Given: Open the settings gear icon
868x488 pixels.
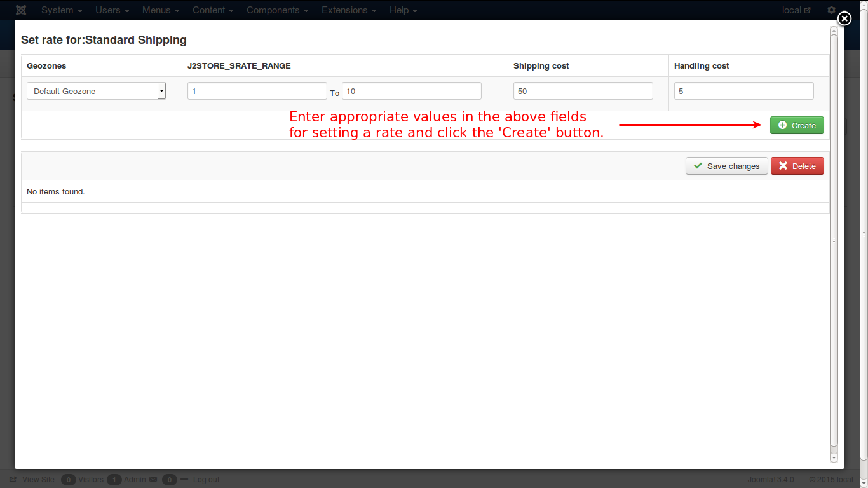Looking at the screenshot, I should [831, 10].
